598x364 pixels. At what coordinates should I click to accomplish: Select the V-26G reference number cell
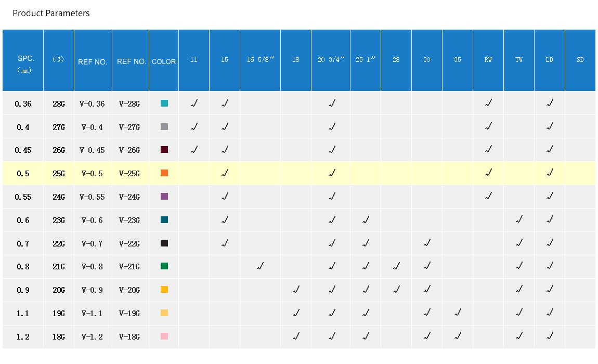(129, 150)
